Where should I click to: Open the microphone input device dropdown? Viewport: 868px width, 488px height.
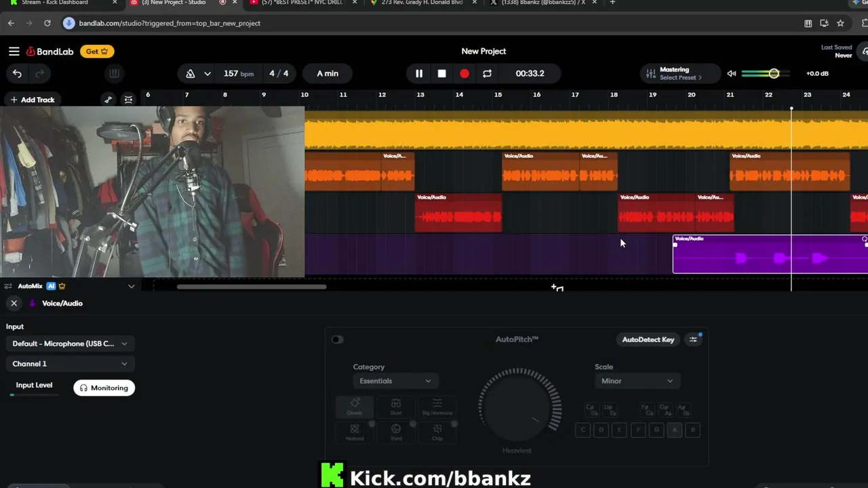70,344
